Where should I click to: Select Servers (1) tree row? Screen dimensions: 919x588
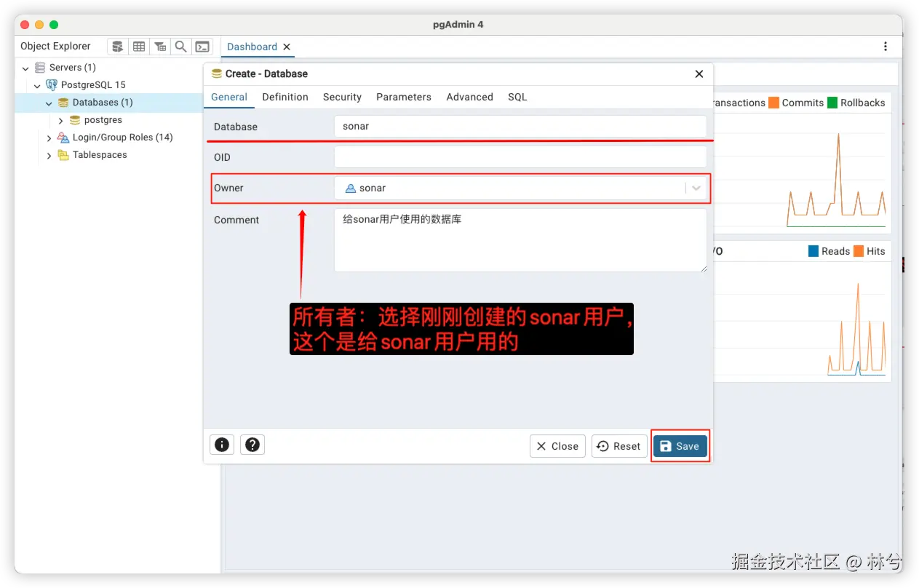tap(73, 68)
